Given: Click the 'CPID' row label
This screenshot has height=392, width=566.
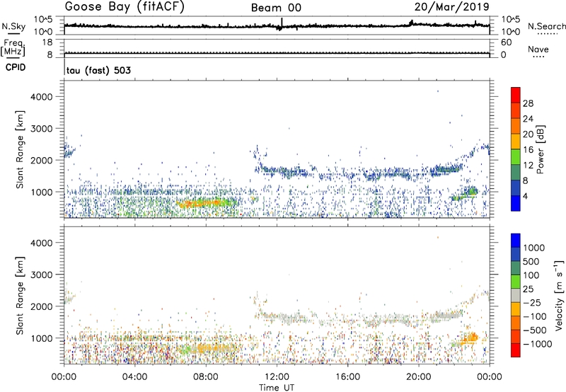Looking at the screenshot, I should pos(16,67).
